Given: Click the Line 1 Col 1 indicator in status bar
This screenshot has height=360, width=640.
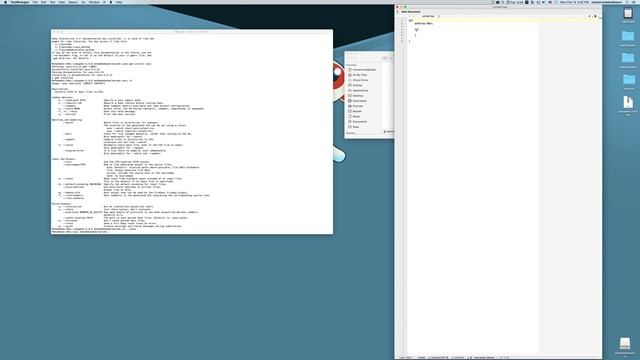Looking at the screenshot, I should point(405,358).
